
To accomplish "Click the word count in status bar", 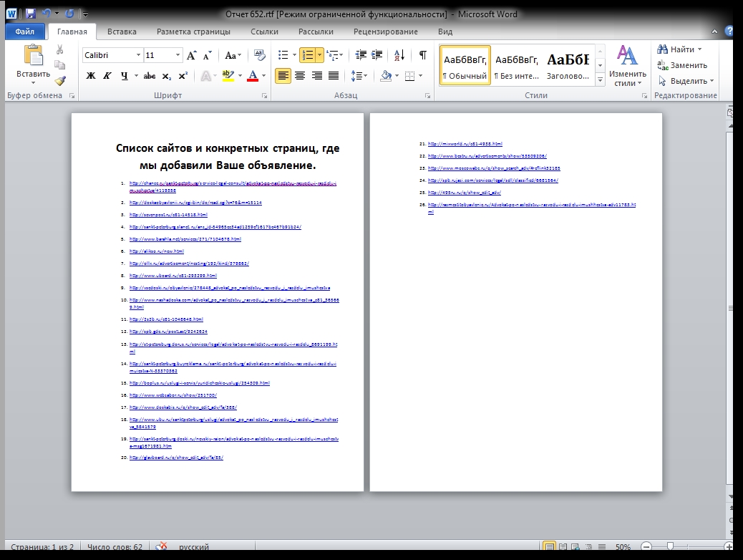I will tap(115, 547).
